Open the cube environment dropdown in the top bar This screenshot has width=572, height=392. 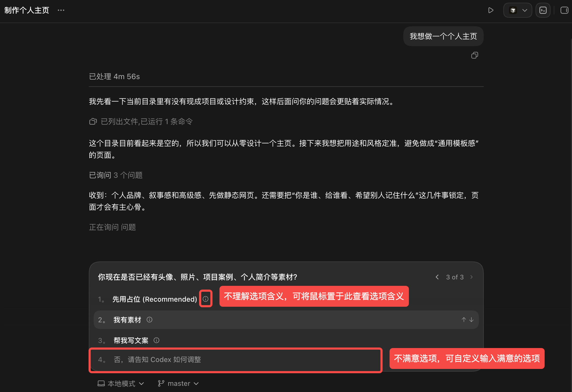(518, 10)
